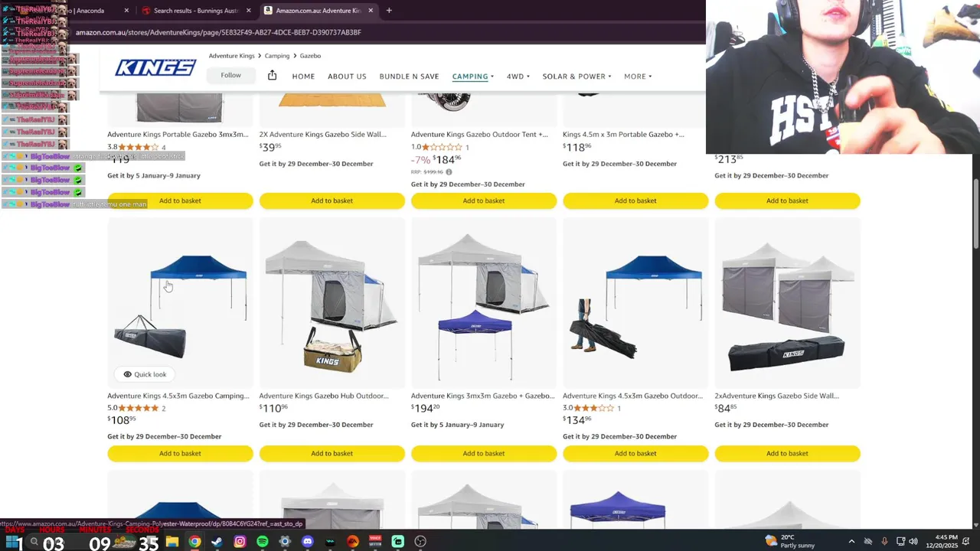Open the network status tray icon

coord(900,541)
